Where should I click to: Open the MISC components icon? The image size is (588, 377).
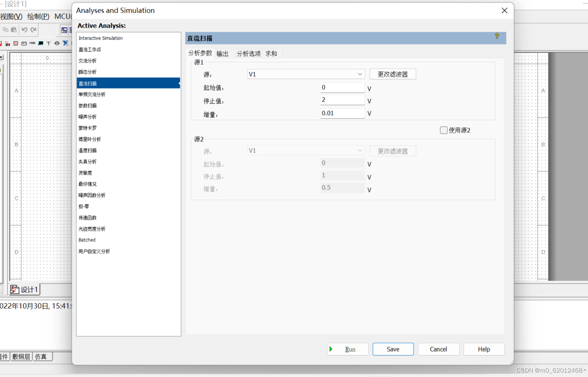[33, 43]
